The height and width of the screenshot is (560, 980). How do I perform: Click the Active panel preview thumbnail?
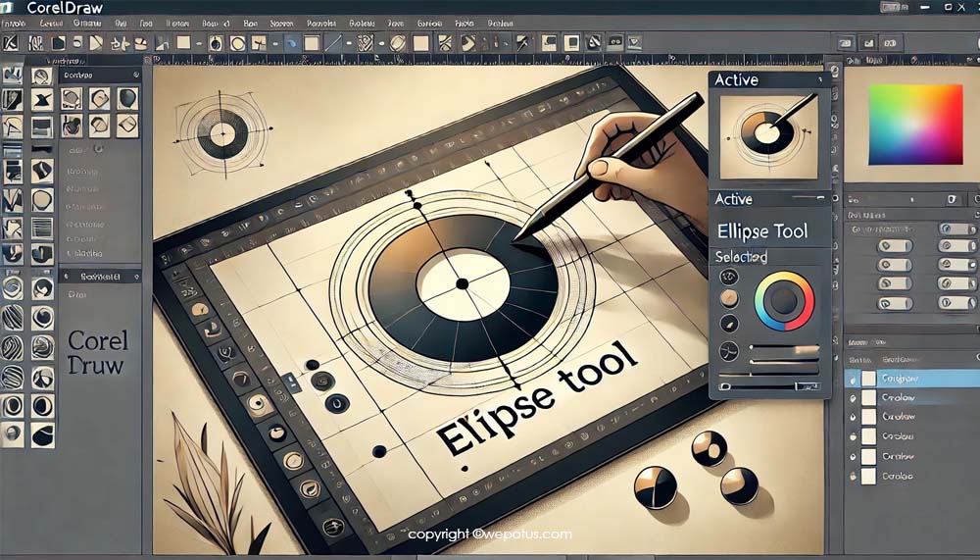point(768,135)
